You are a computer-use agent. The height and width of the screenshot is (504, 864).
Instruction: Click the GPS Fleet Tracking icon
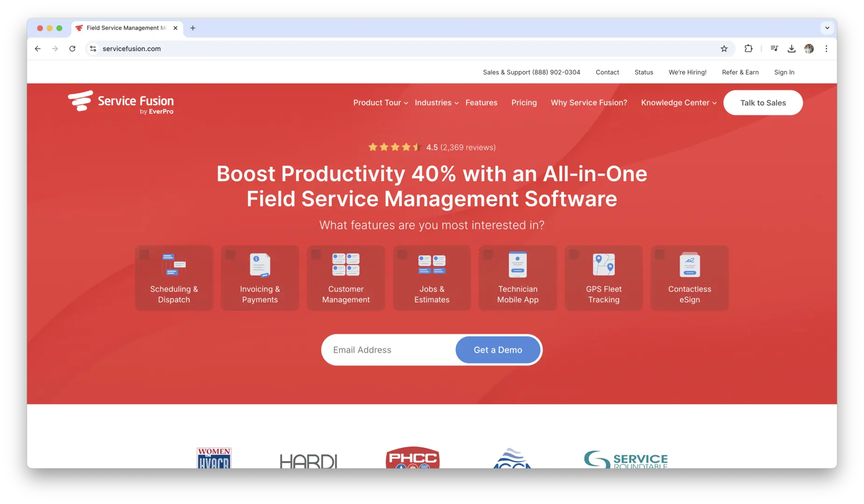click(603, 265)
